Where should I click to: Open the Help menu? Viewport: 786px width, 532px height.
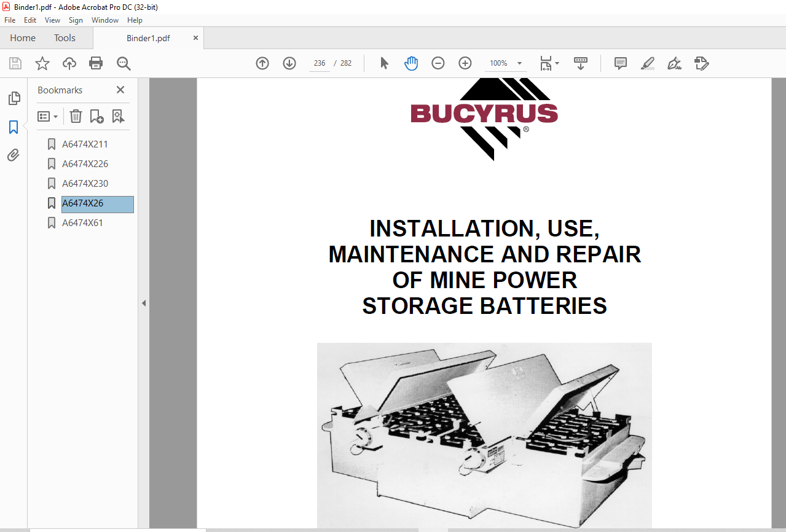point(135,20)
